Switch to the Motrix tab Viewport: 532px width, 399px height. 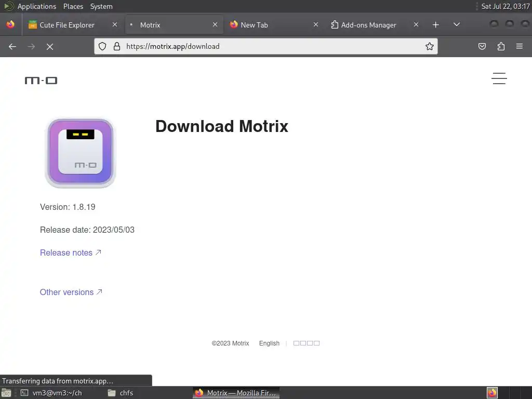pos(174,25)
